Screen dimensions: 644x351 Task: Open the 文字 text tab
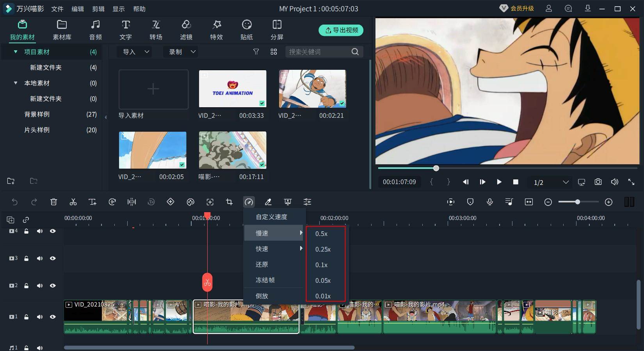coord(126,30)
